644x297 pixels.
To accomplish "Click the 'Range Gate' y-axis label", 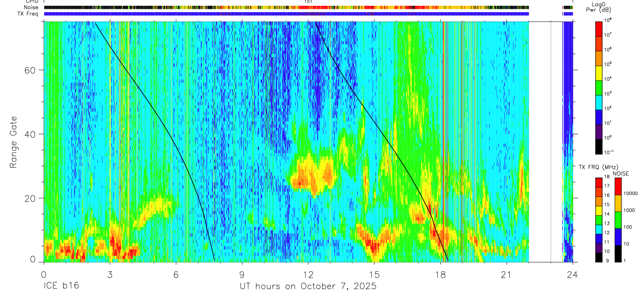I will (x=14, y=142).
